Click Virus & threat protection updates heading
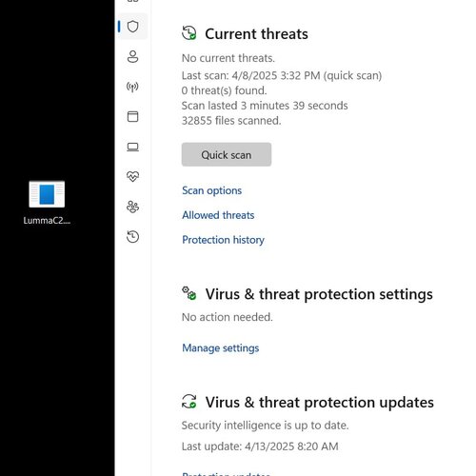The height and width of the screenshot is (476, 476). tap(320, 403)
